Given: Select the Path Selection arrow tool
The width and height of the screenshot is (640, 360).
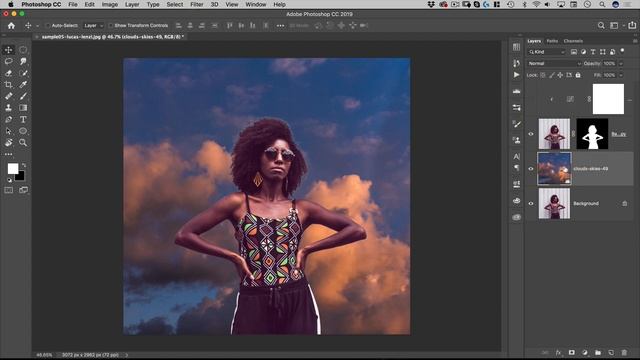Looking at the screenshot, I should point(9,131).
